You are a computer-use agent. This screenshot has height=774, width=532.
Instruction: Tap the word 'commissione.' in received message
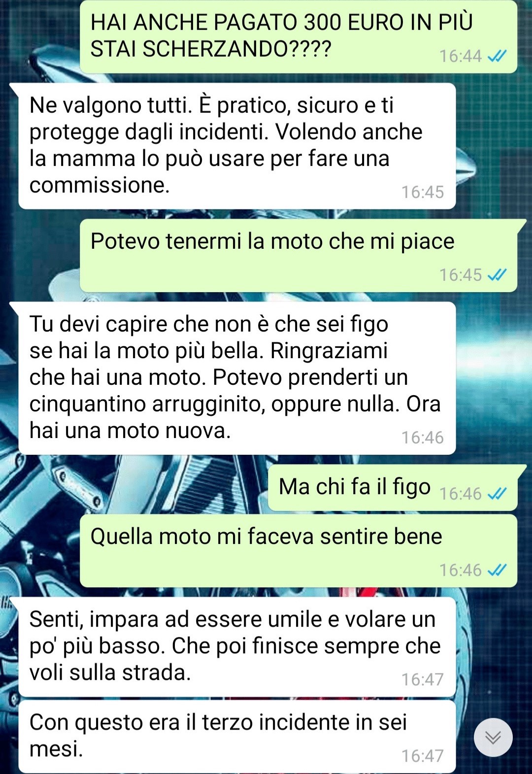pyautogui.click(x=100, y=186)
